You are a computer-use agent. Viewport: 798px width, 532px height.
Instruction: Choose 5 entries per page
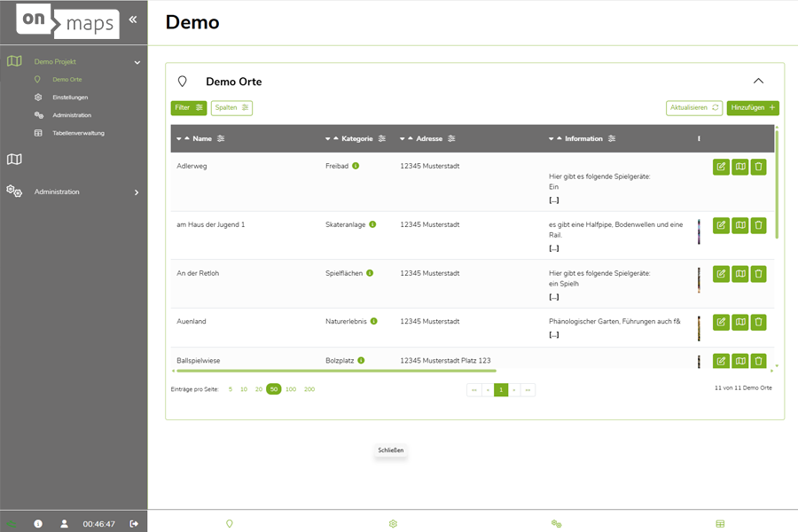point(231,389)
